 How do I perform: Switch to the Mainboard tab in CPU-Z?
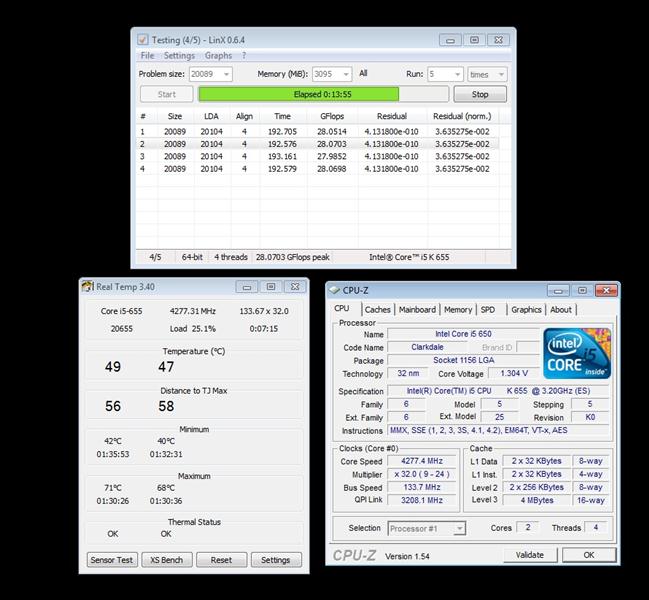coord(417,310)
